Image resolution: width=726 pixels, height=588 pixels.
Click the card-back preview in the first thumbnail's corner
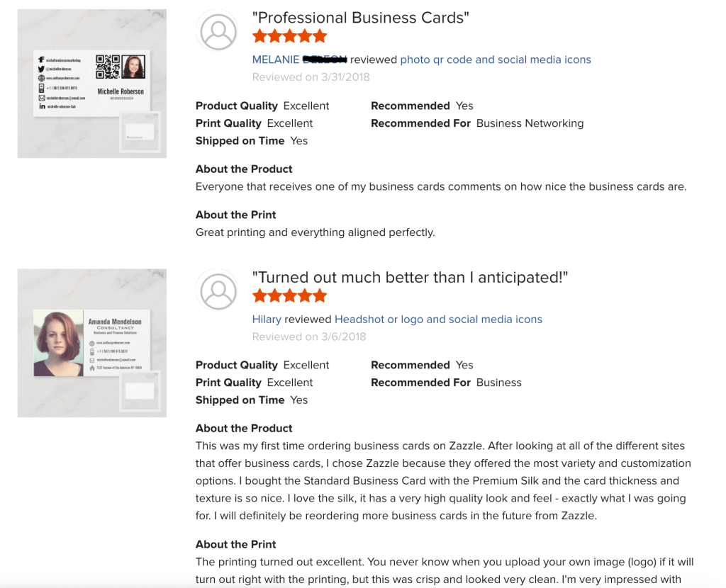pyautogui.click(x=140, y=132)
